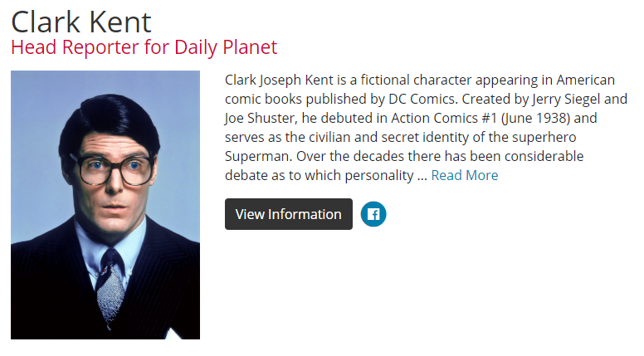Click the name Joe Shuster in text
The image size is (644, 356).
click(260, 119)
